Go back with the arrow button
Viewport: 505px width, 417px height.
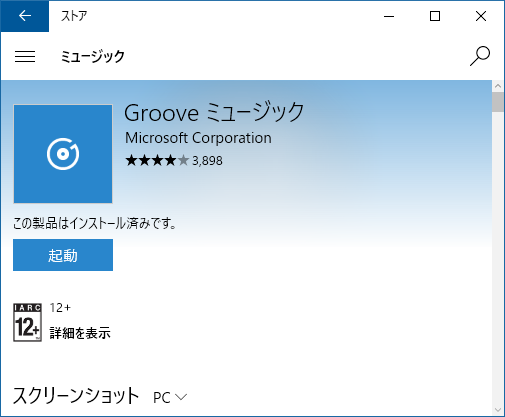[25, 16]
